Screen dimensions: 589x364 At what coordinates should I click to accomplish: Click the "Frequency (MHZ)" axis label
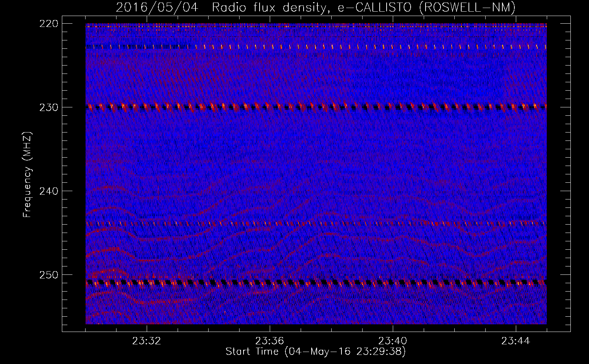27,174
